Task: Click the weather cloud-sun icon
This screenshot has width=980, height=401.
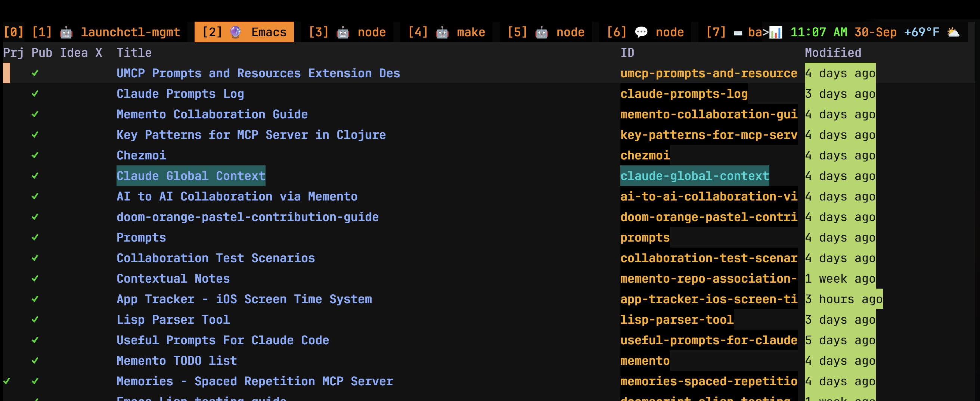Action: pos(953,32)
